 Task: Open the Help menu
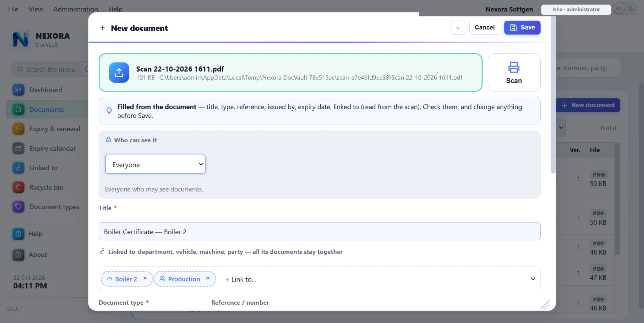115,9
